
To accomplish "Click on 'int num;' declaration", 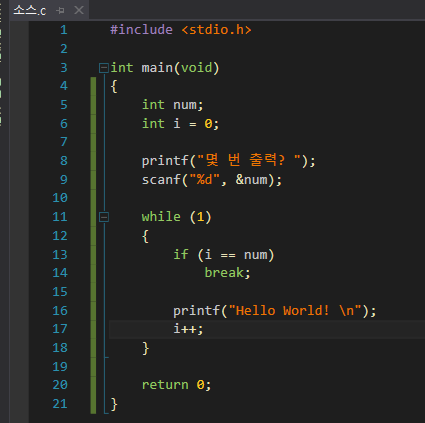I will pyautogui.click(x=172, y=105).
